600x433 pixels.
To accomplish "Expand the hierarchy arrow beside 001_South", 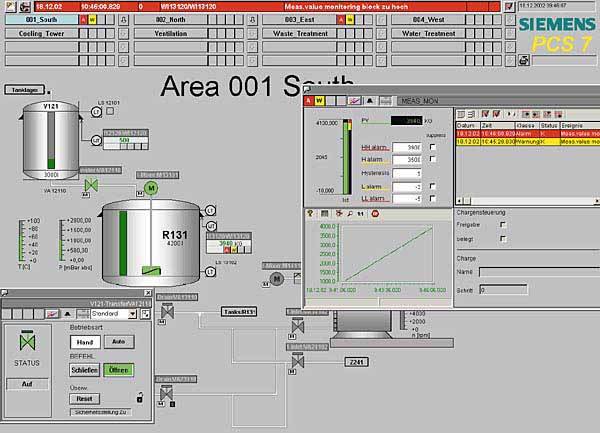I will point(123,19).
